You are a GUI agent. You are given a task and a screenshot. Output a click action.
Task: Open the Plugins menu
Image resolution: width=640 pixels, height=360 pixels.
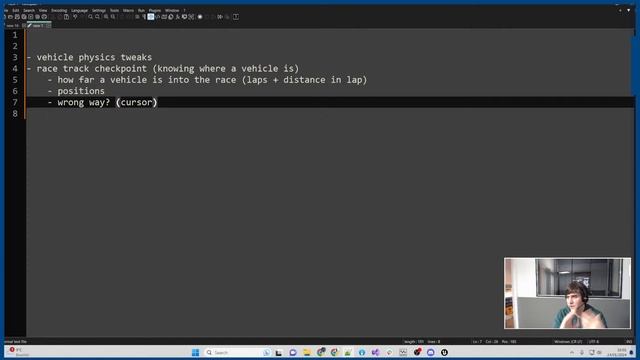point(155,11)
